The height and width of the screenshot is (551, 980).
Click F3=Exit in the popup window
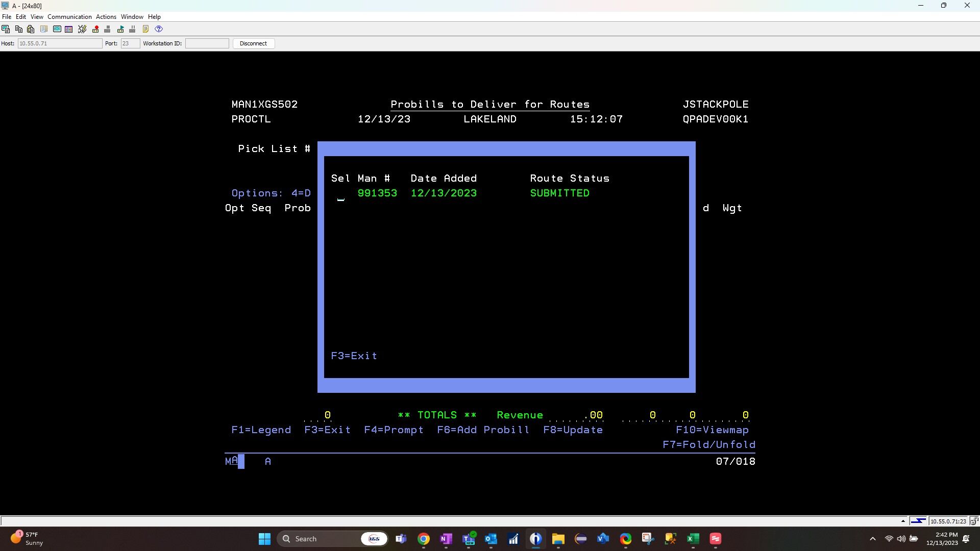click(354, 356)
